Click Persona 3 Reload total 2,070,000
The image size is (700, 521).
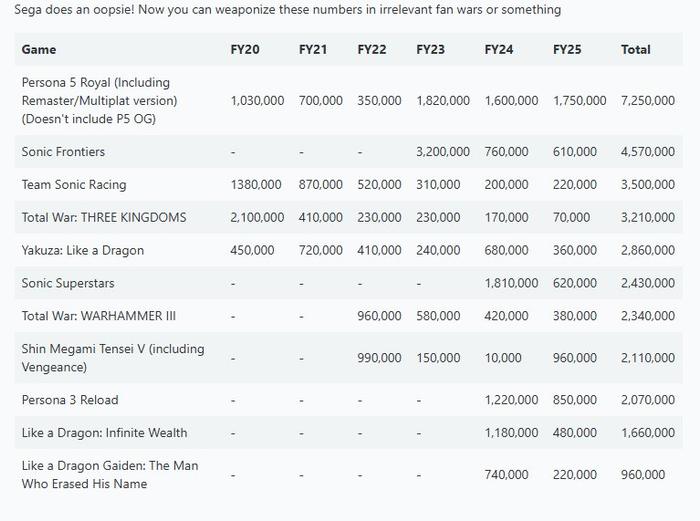[x=648, y=400]
